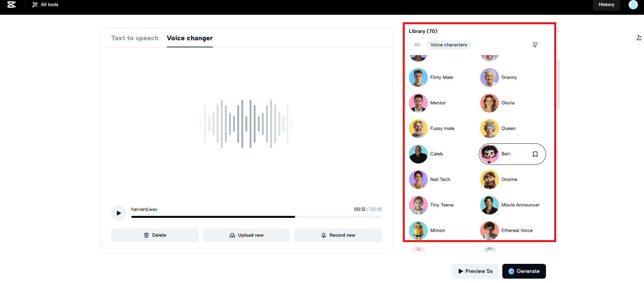Select the Mentor voice avatar
This screenshot has height=283, width=644.
click(x=418, y=103)
